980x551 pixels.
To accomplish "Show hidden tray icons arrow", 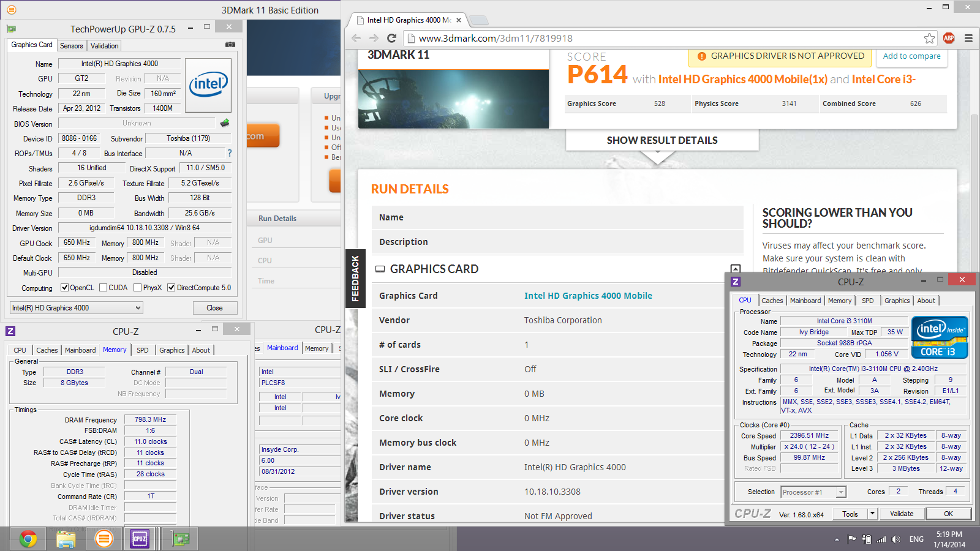I will (x=837, y=539).
